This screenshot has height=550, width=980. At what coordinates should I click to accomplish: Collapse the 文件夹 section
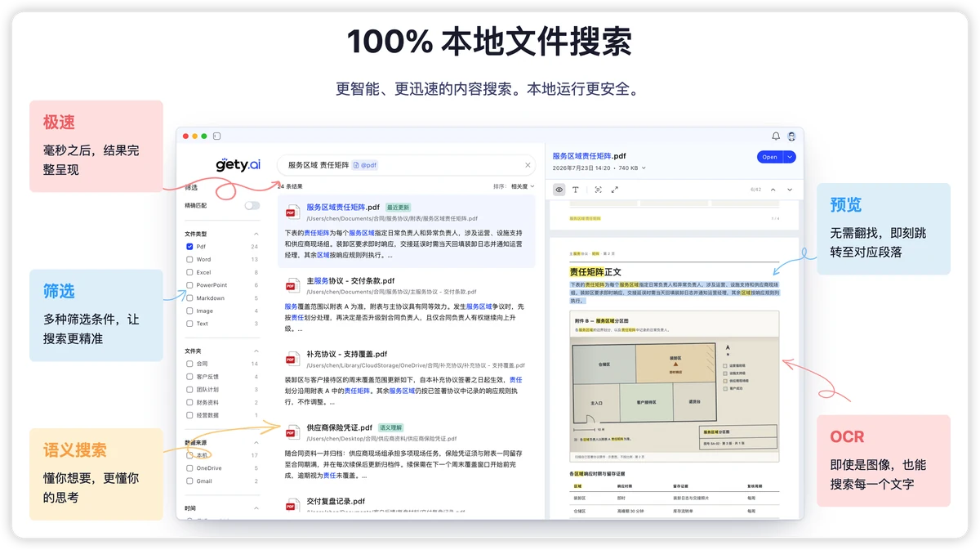(255, 351)
